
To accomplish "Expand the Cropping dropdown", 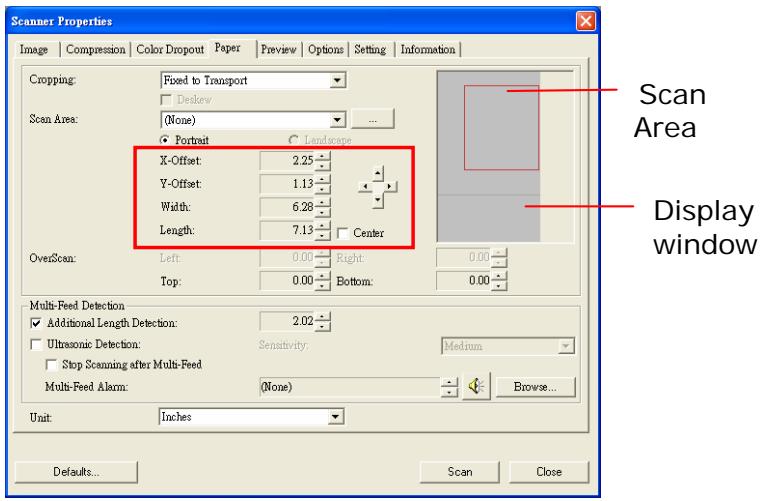I will (x=339, y=78).
